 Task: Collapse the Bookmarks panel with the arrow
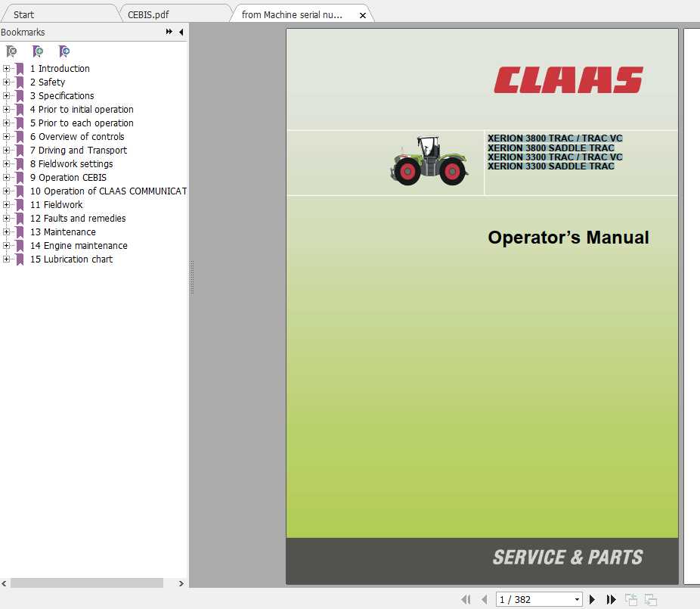coord(181,32)
